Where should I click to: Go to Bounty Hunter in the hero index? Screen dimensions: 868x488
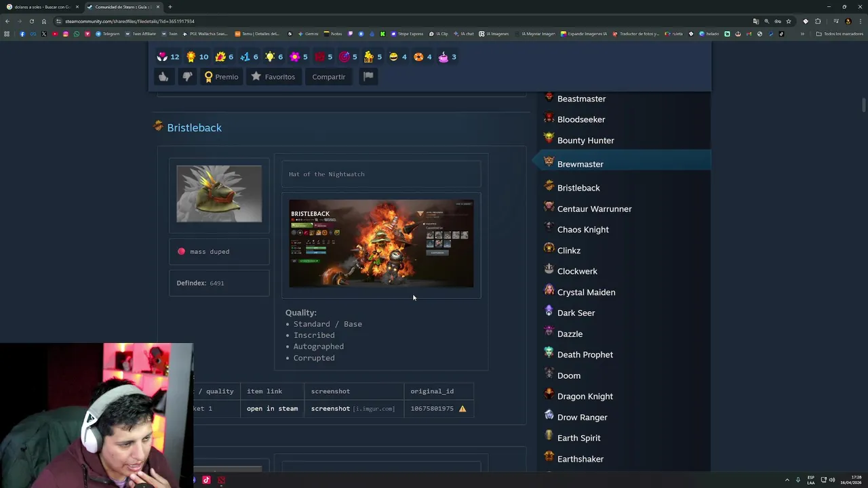click(x=585, y=140)
